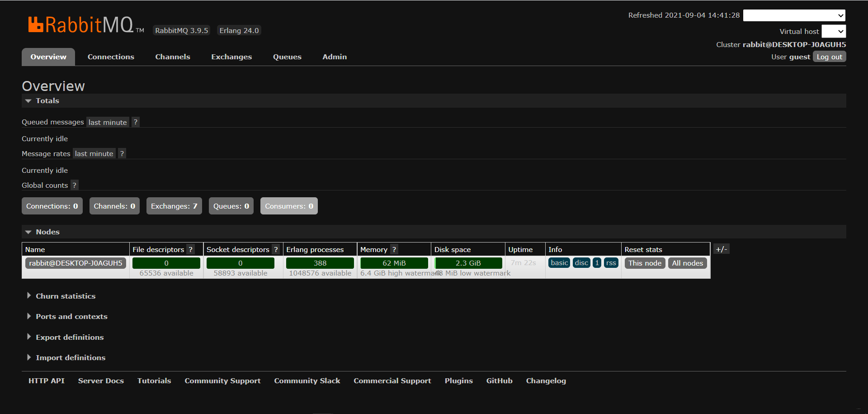The height and width of the screenshot is (414, 868).
Task: Click the info tag labeled 1
Action: [x=597, y=263]
